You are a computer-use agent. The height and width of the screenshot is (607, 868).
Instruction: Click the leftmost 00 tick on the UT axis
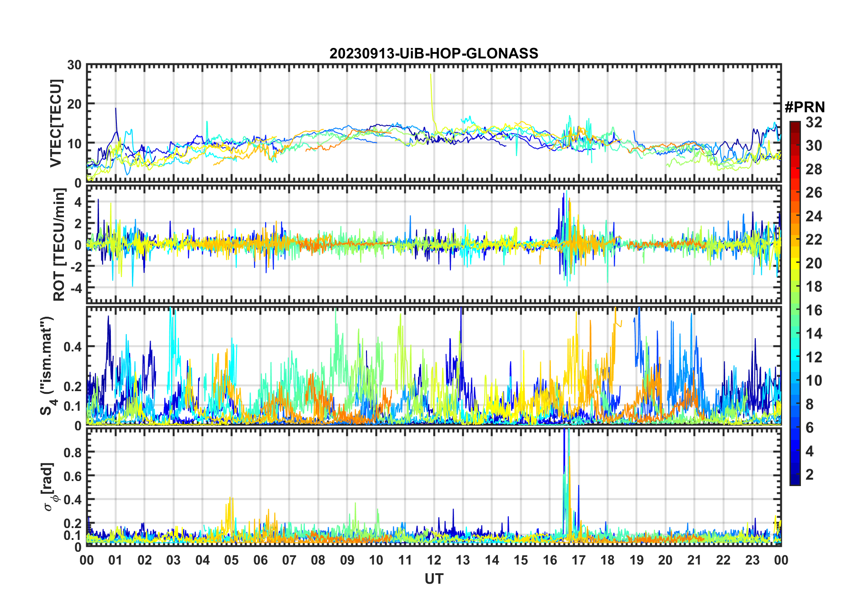(x=87, y=560)
